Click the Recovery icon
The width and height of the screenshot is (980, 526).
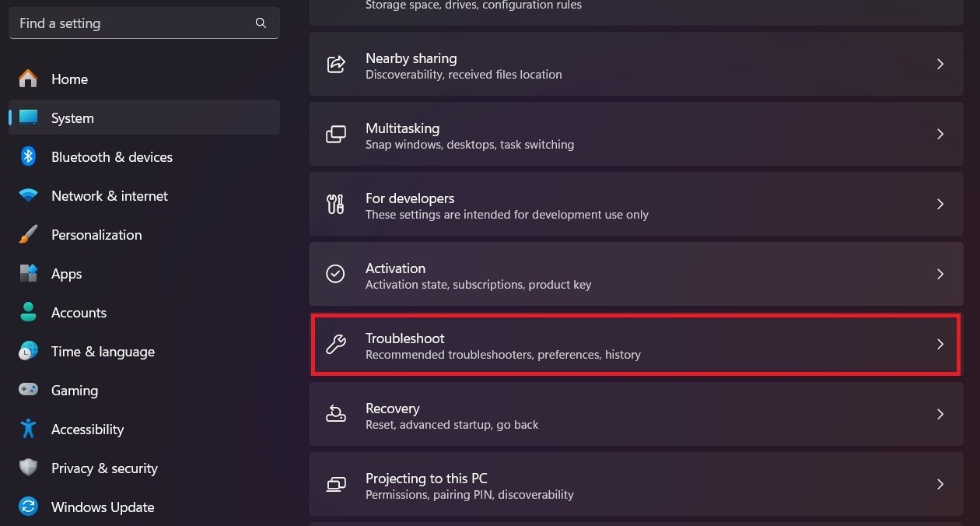pos(336,414)
